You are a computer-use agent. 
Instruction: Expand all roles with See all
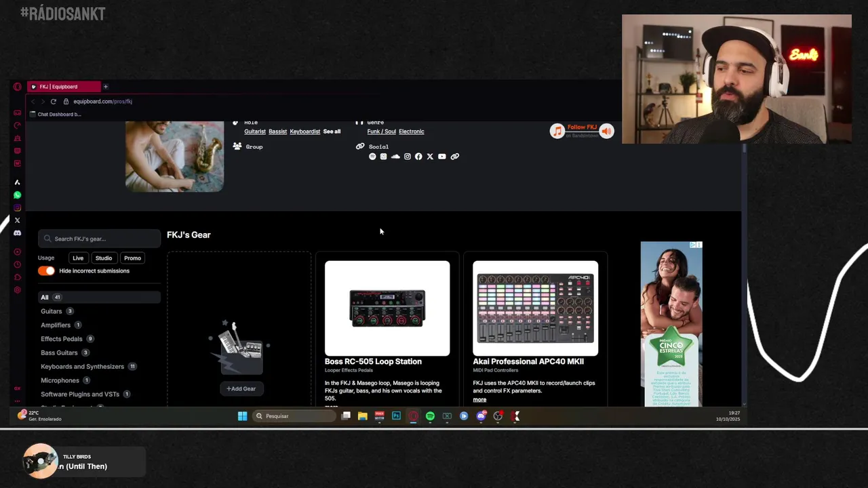(332, 131)
